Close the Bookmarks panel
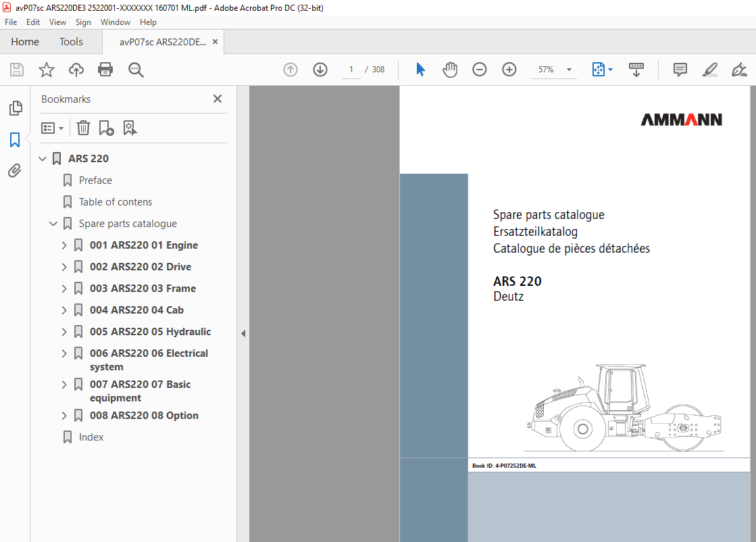 [218, 99]
